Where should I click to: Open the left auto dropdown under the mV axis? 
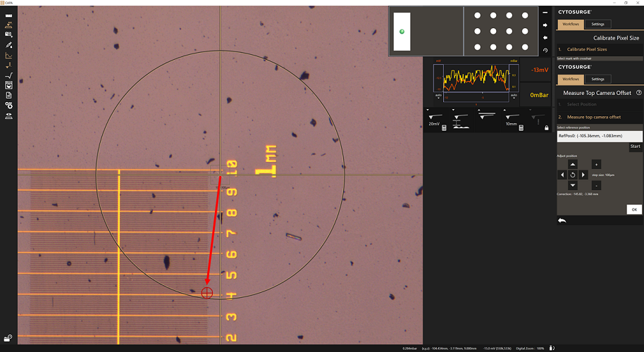pyautogui.click(x=438, y=96)
